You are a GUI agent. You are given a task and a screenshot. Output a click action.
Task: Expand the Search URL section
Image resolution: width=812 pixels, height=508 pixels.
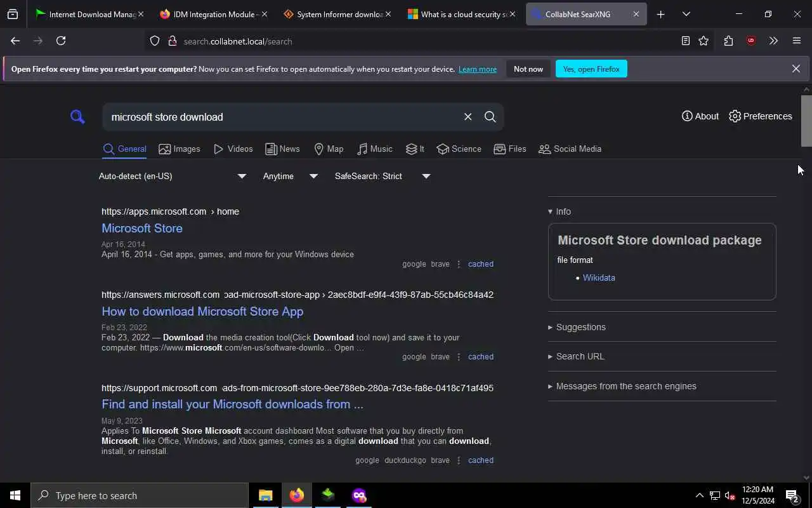(x=576, y=356)
